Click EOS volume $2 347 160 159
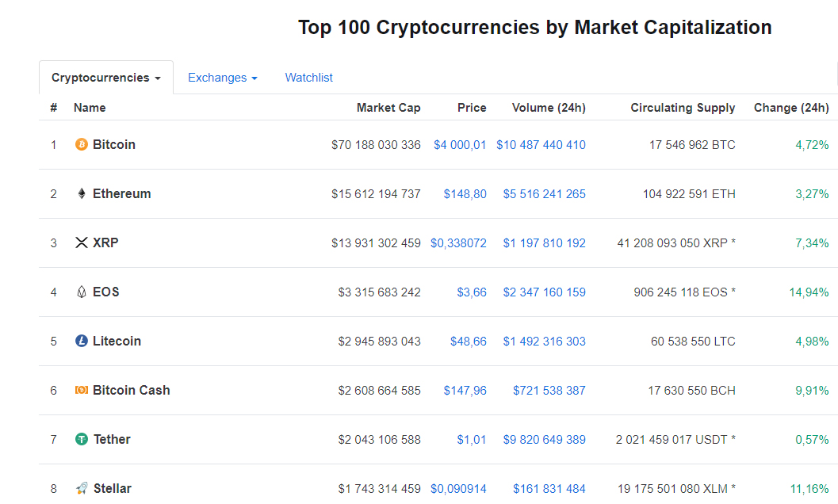 pos(544,292)
